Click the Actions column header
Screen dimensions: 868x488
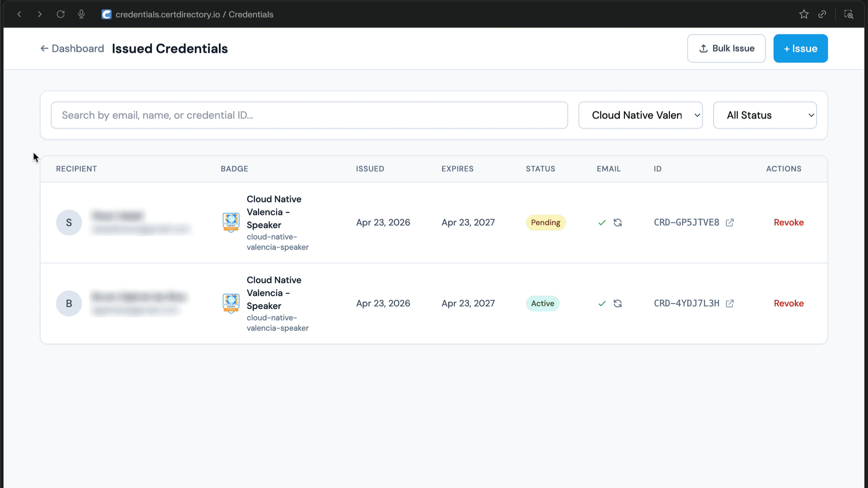click(783, 169)
